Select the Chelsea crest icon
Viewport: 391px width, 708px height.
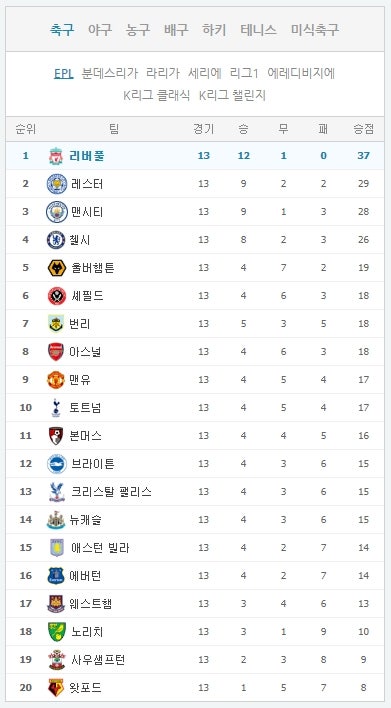pos(56,240)
